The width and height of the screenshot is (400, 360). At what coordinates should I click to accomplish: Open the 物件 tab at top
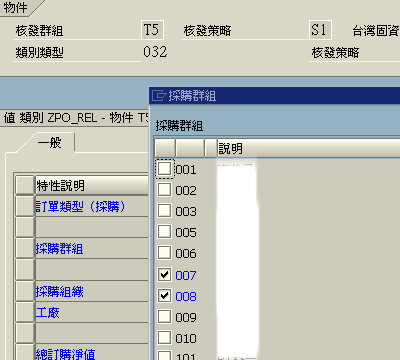(15, 7)
